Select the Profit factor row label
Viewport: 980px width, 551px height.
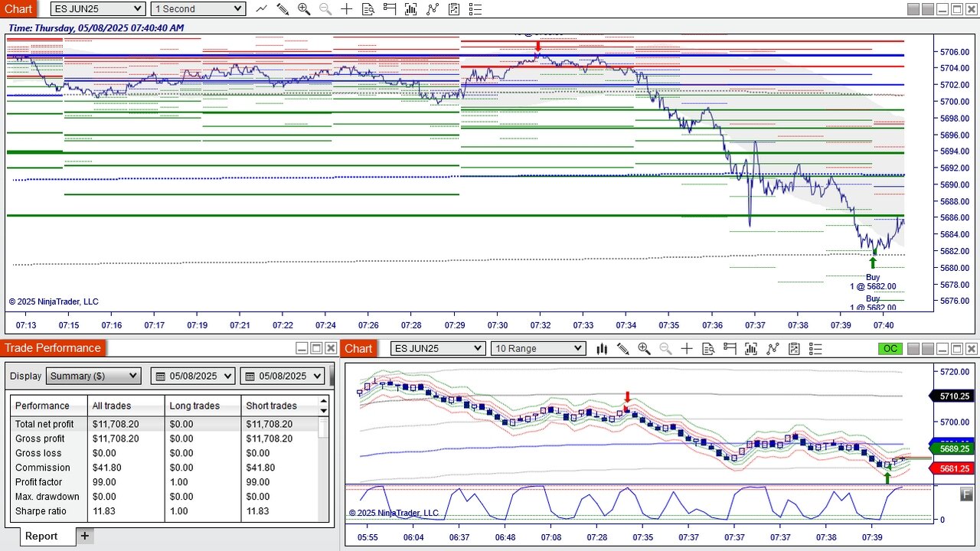pos(41,482)
